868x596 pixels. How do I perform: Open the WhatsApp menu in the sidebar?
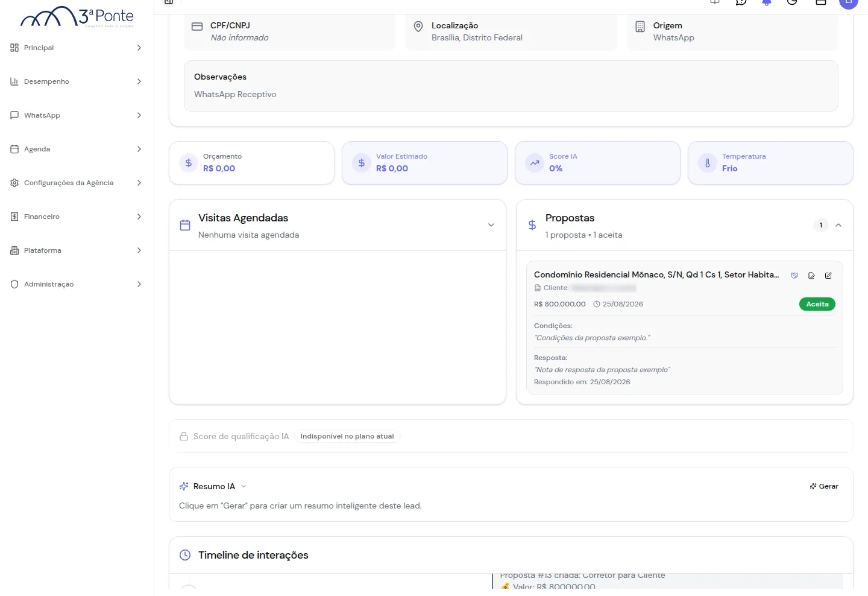(x=77, y=115)
